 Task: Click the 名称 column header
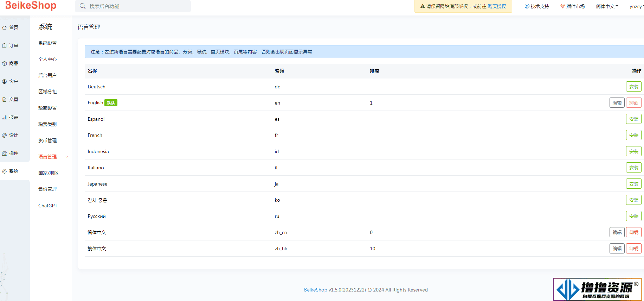coord(92,71)
